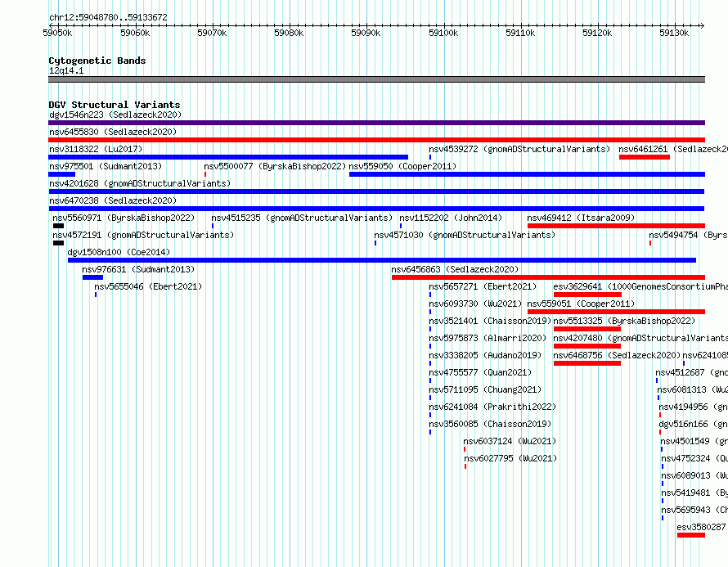Screen dimensions: 728x567
Task: Click red bar of nsv469412 (Itsara2009)
Action: (x=616, y=226)
